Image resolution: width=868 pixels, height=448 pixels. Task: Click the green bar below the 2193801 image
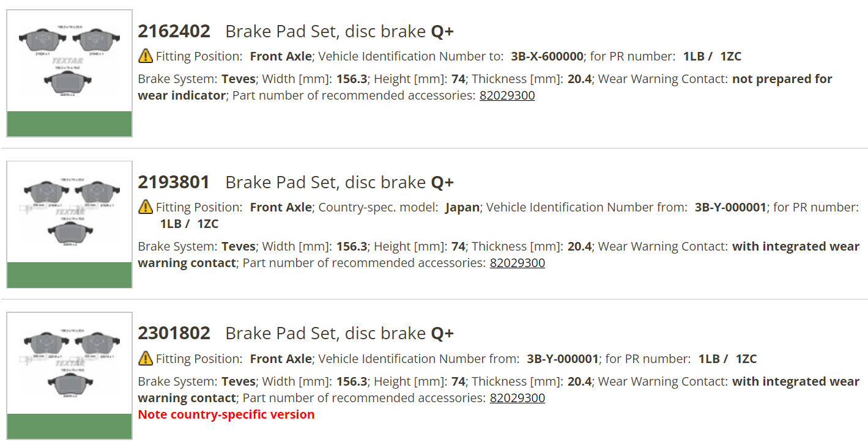(69, 275)
